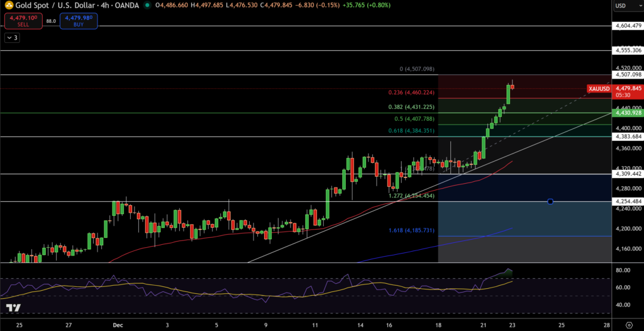The height and width of the screenshot is (331, 644).
Task: Select the 0.618 Fibonacci level label
Action: [x=411, y=131]
